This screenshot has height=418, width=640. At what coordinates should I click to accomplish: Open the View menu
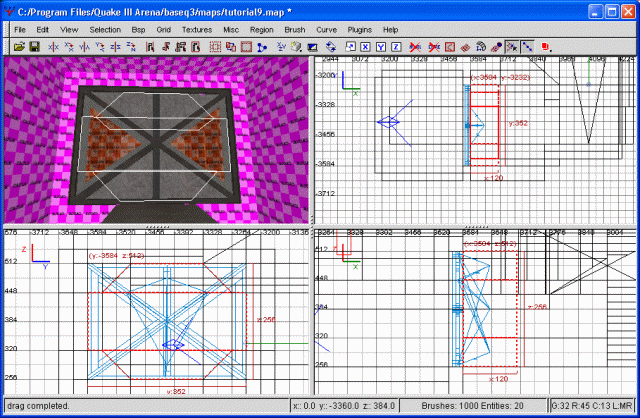69,30
